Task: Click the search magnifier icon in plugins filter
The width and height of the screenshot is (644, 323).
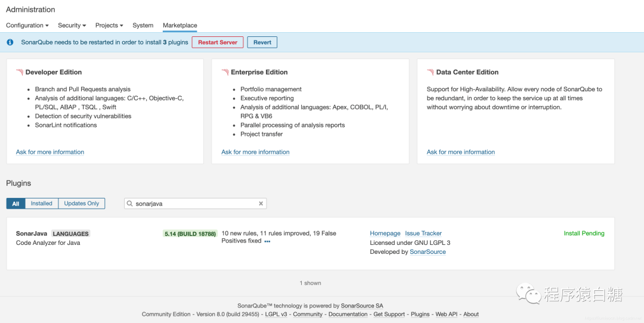Action: tap(130, 204)
